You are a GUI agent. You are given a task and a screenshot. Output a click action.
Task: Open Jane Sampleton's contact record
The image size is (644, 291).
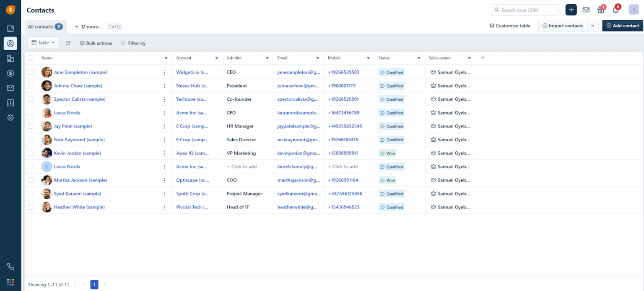80,72
